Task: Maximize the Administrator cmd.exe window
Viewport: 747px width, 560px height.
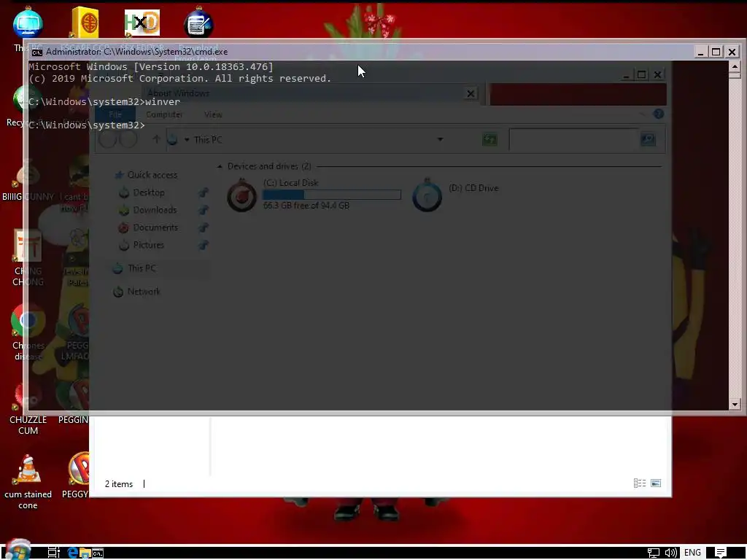Action: click(x=716, y=52)
